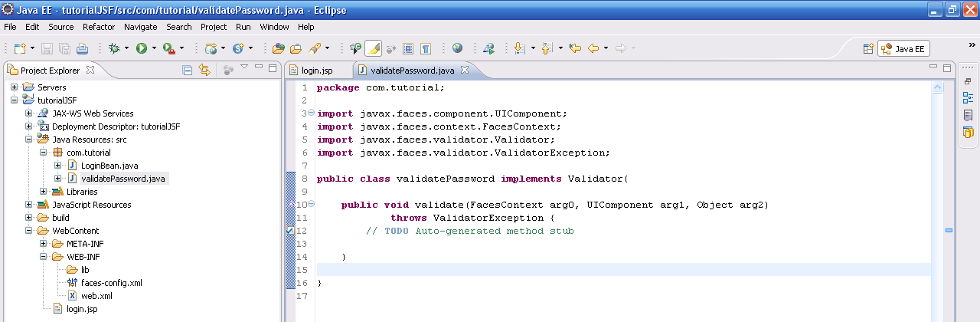
Task: Open the Refactor menu
Action: click(99, 27)
